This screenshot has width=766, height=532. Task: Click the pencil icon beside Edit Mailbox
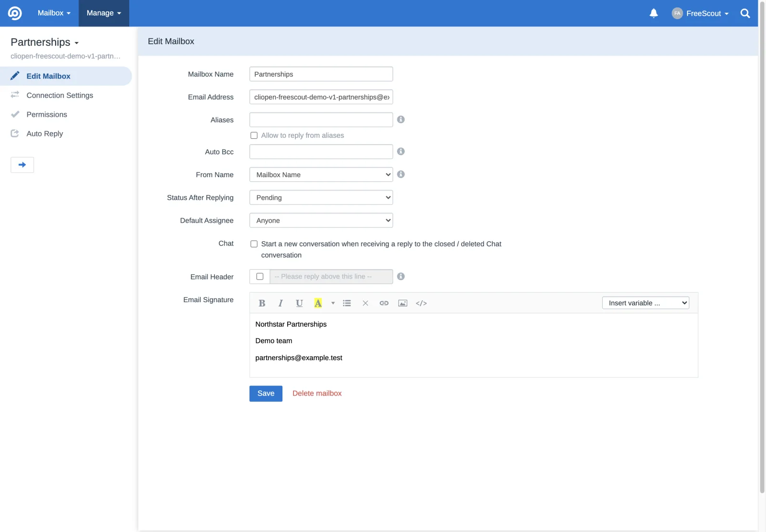pyautogui.click(x=15, y=76)
